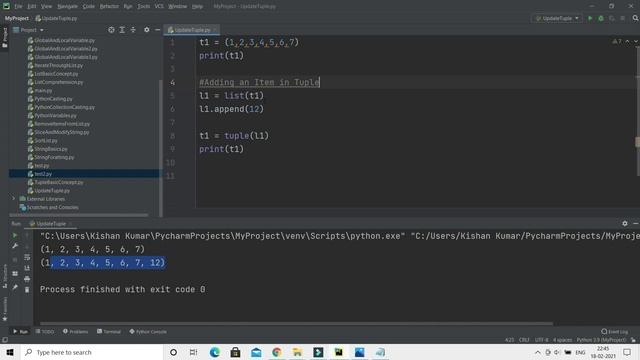Expand External Libraries node

point(13,199)
